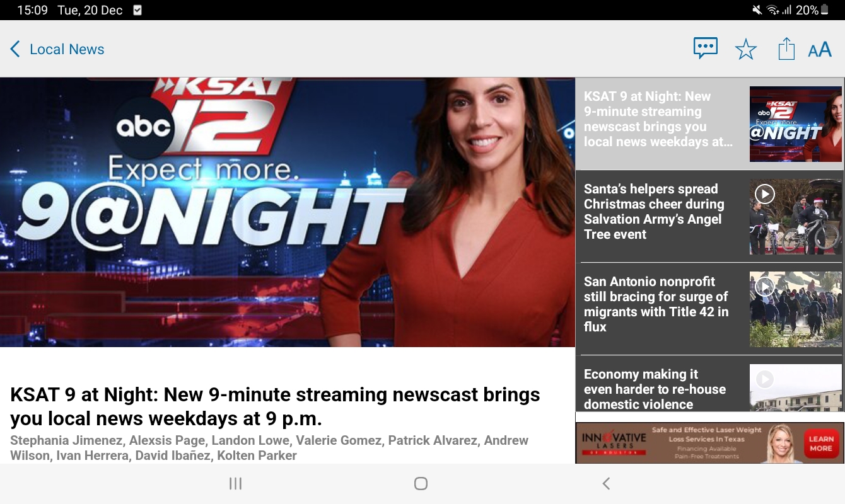
Task: Tap the KSAT 12 @Night sidebar thumbnail
Action: 796,124
